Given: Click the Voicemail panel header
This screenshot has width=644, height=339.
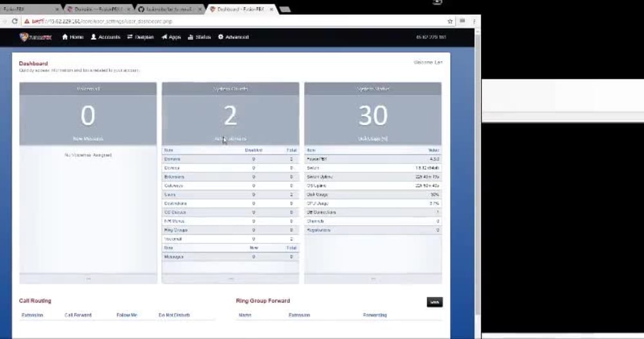Looking at the screenshot, I should (x=88, y=89).
